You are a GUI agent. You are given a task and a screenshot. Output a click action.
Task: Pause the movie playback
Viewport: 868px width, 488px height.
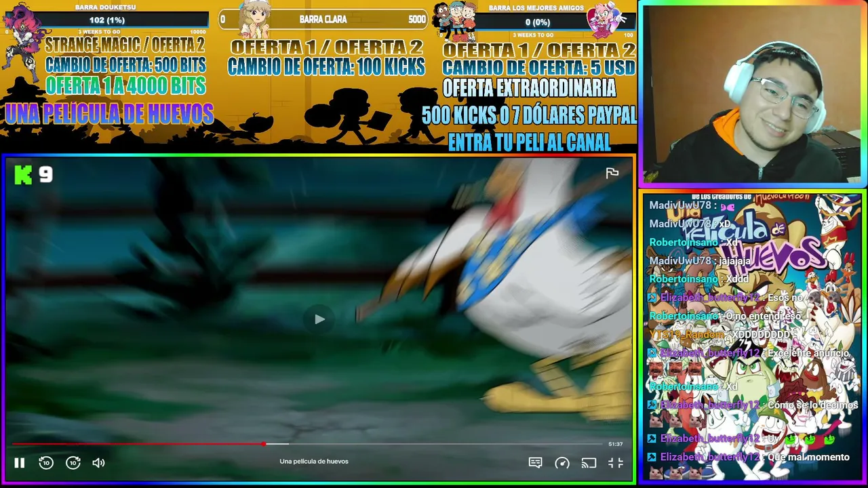click(x=19, y=463)
